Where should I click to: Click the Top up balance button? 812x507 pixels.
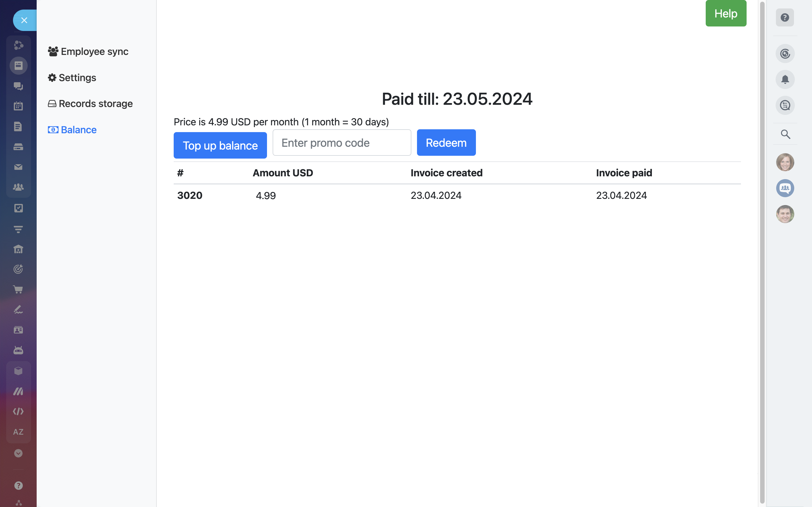pyautogui.click(x=220, y=145)
